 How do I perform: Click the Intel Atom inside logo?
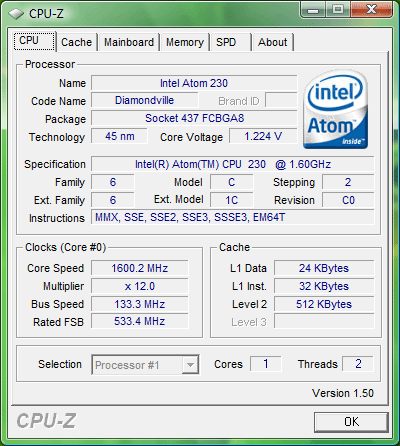coord(336,109)
